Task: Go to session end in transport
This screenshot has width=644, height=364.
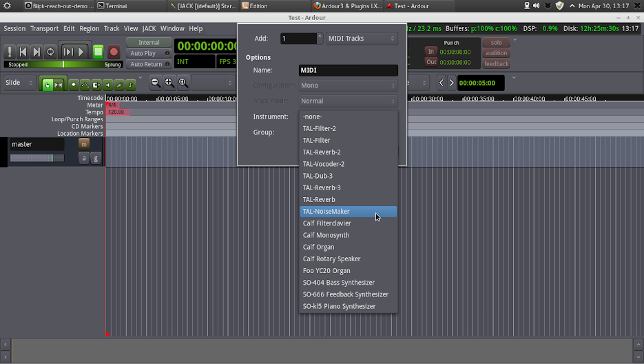Action: point(37,52)
